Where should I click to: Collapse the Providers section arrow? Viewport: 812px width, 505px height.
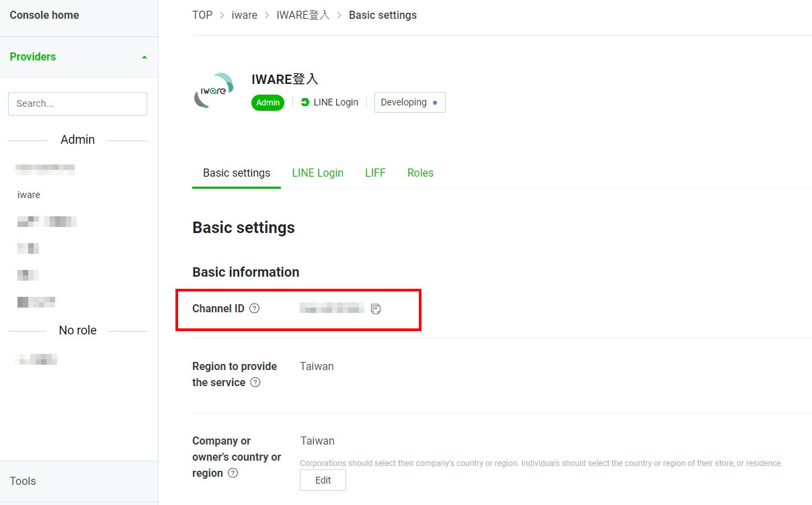[145, 57]
